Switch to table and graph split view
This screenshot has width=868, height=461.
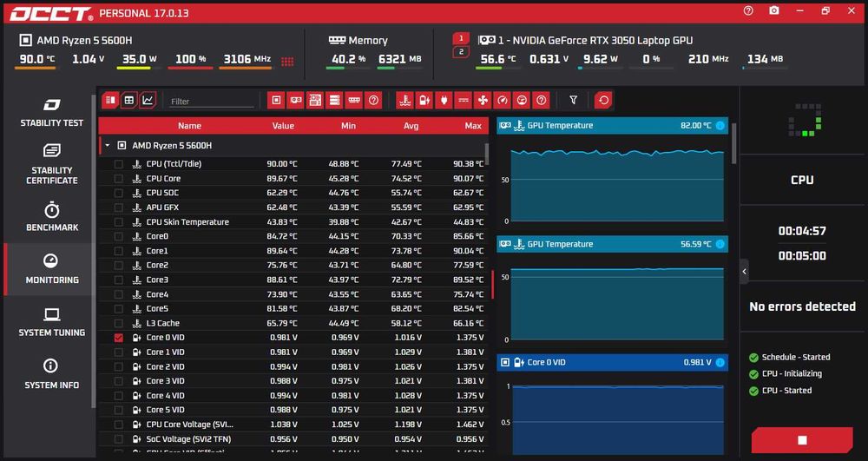pyautogui.click(x=111, y=100)
